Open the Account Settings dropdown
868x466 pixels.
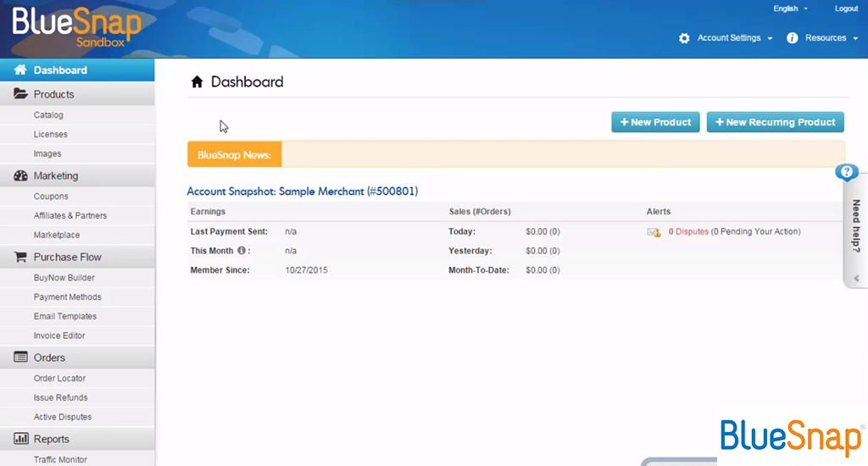tap(726, 38)
